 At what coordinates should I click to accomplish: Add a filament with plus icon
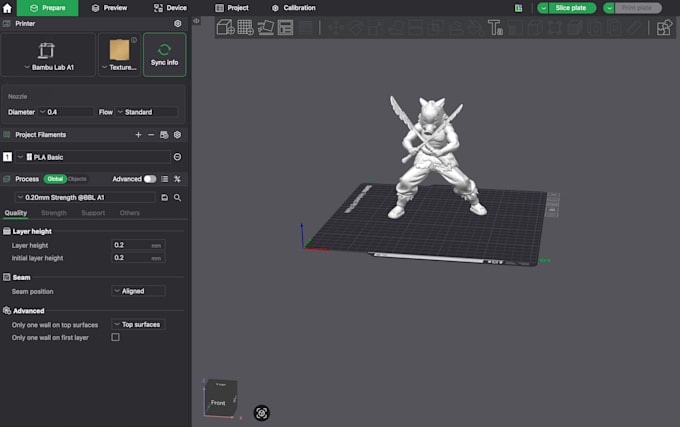(x=138, y=135)
